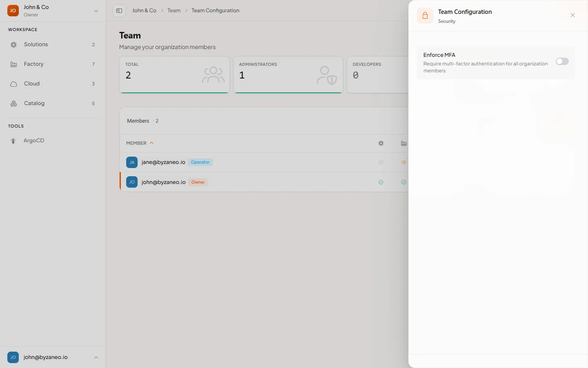
Task: Click the Solutions gear icon
Action: [x=14, y=45]
